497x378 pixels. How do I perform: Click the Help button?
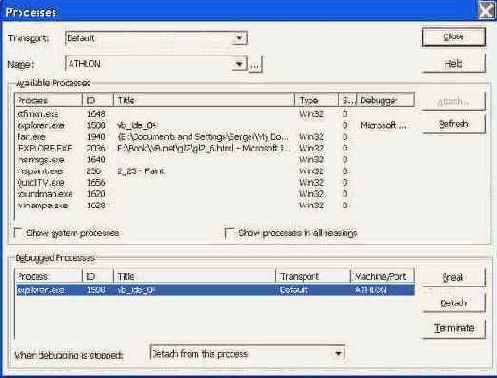454,63
